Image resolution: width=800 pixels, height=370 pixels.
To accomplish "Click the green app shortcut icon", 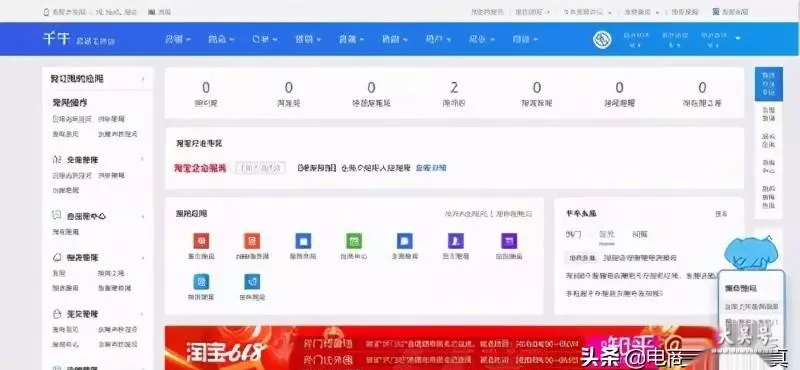I will (354, 241).
